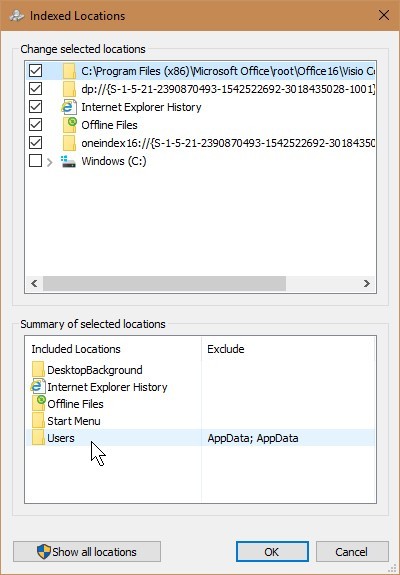Image resolution: width=400 pixels, height=575 pixels.
Task: Check the Windows (C:) drive checkbox
Action: click(x=36, y=161)
